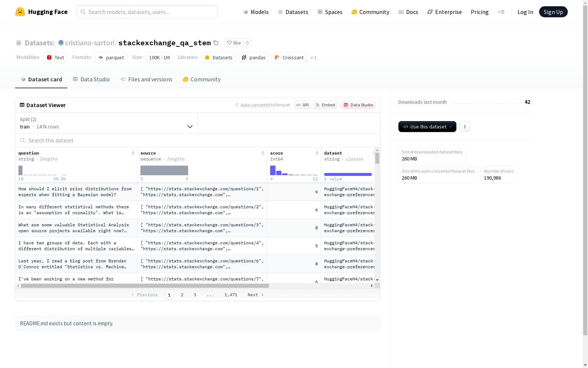Click the cristiano-sartori avatar icon

tap(61, 43)
